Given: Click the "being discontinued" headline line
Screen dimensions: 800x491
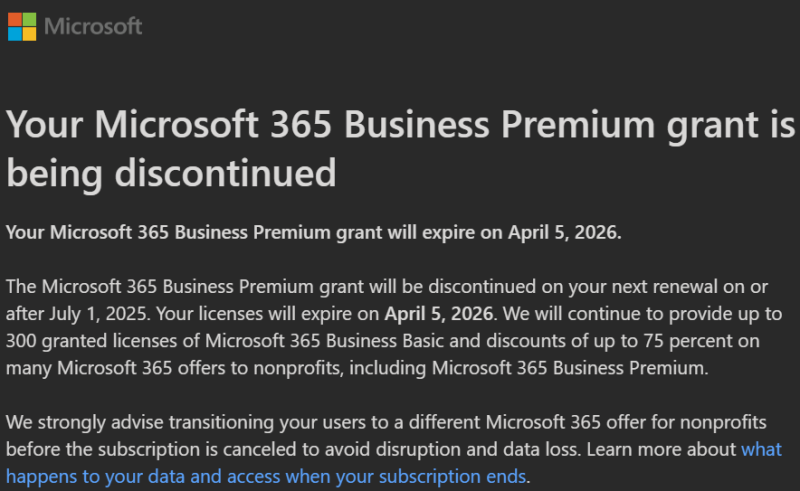Looking at the screenshot, I should click(171, 172).
